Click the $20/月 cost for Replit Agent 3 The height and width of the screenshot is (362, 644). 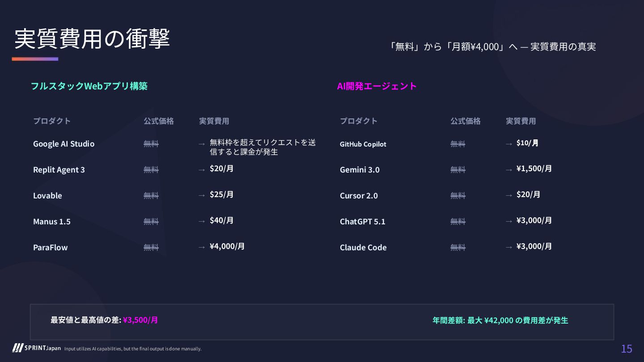[221, 168]
